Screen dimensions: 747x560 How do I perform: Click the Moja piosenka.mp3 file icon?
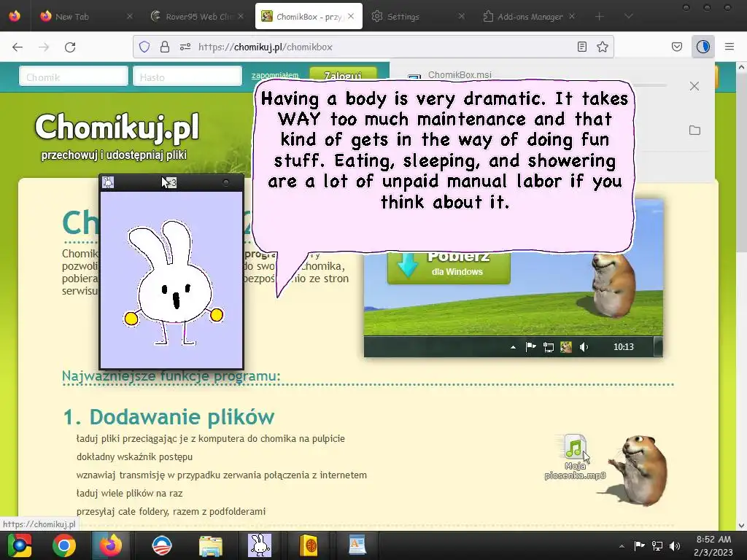point(575,456)
